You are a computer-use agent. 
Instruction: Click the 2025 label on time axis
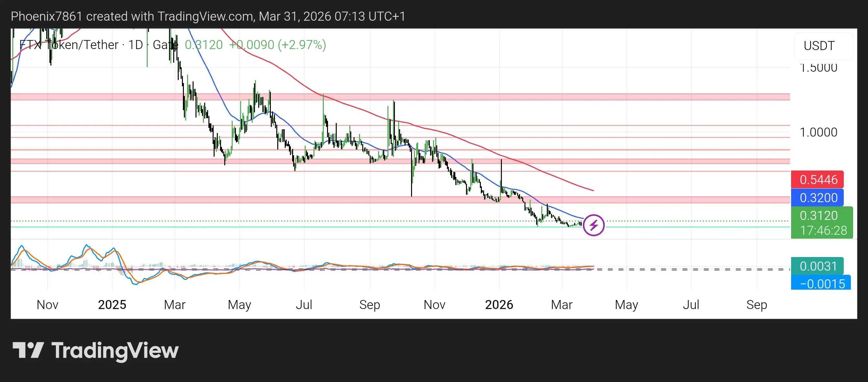(x=112, y=305)
